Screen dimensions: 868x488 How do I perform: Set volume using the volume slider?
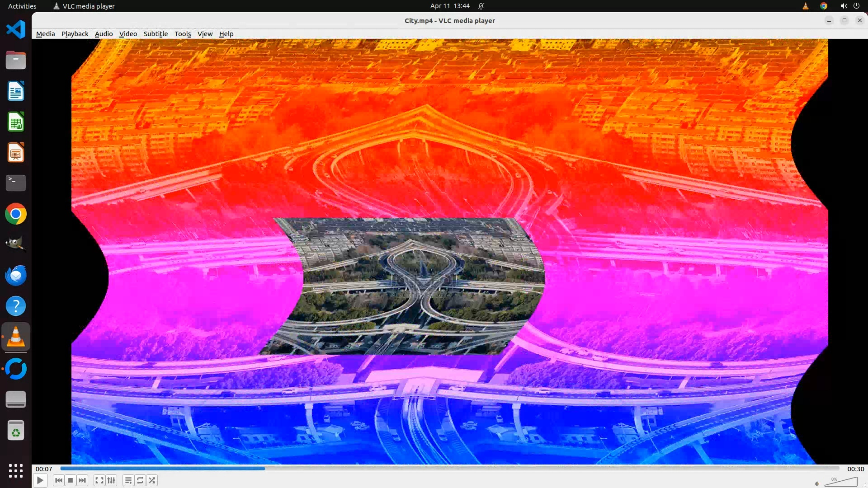pos(841,482)
